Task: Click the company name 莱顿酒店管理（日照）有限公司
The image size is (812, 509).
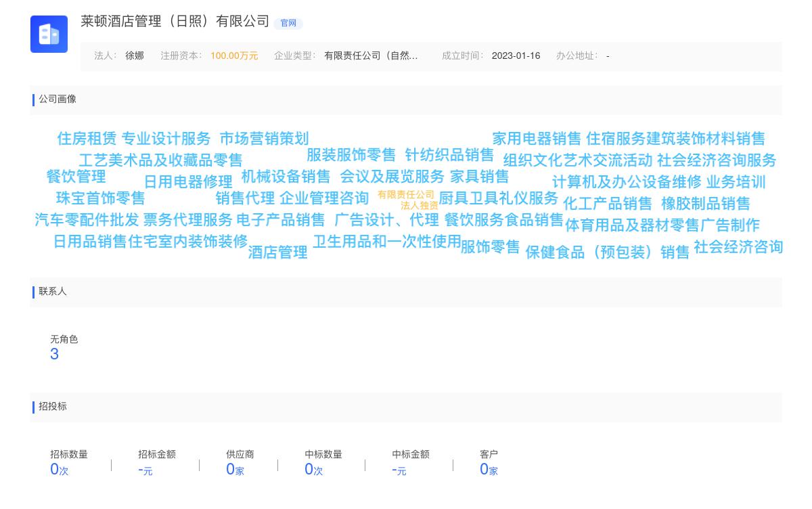Action: 175,21
